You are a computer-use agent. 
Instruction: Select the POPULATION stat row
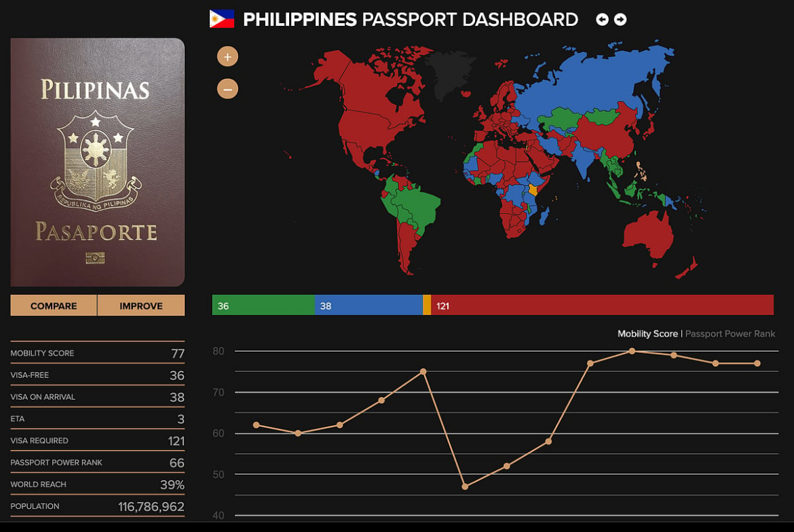97,506
